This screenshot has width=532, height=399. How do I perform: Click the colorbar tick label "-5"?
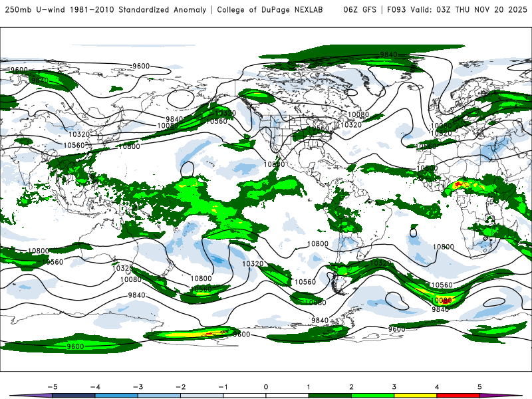pyautogui.click(x=53, y=387)
